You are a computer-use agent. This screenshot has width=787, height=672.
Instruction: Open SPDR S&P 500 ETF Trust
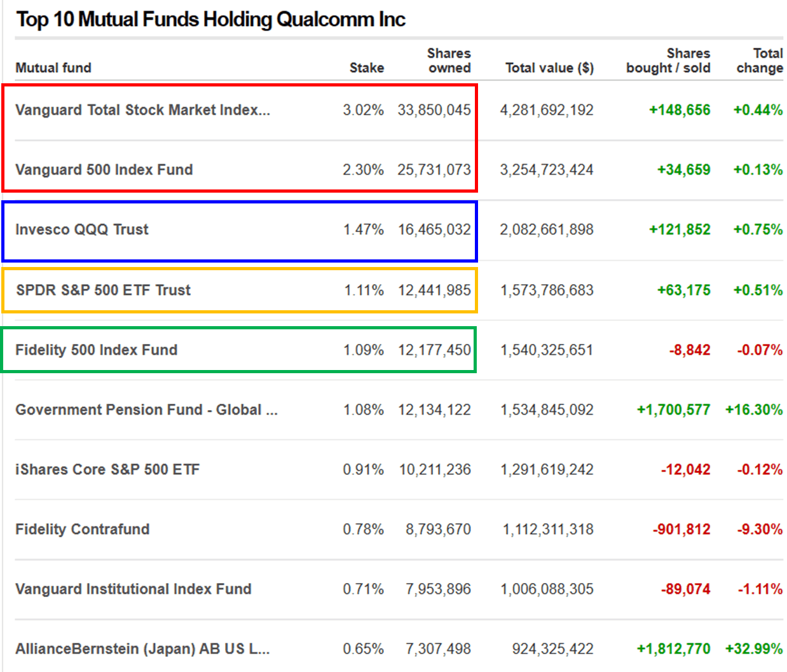click(104, 290)
